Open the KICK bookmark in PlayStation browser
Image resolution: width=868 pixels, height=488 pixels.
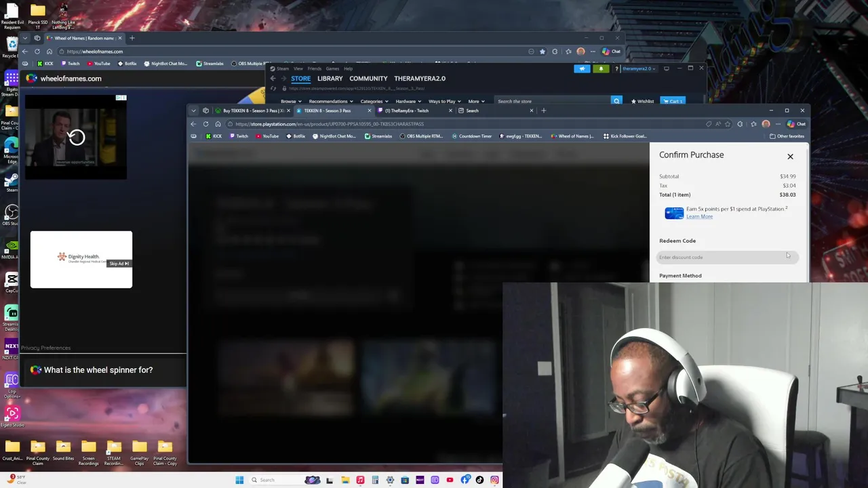point(214,136)
